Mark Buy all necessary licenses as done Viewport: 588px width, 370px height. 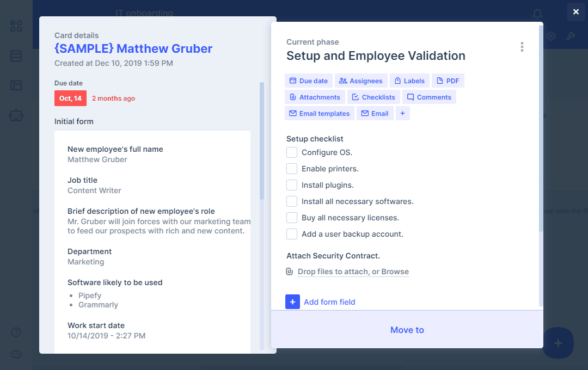(x=292, y=218)
